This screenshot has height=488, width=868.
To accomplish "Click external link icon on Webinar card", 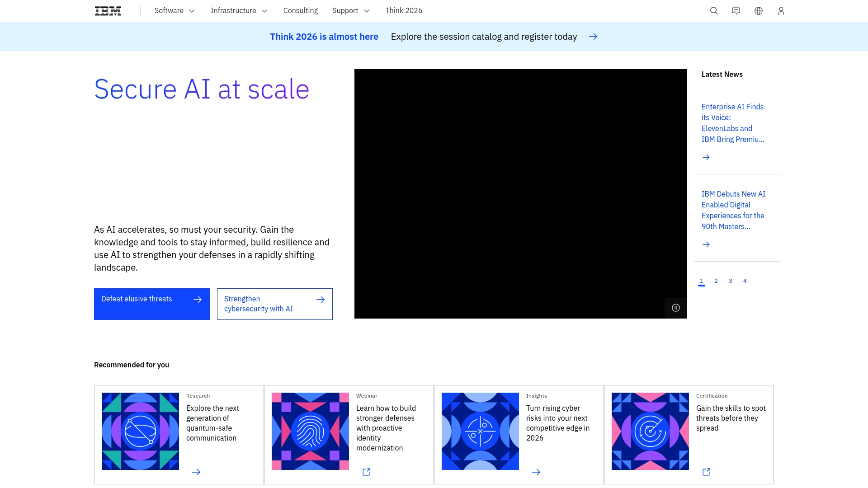I will click(x=366, y=472).
